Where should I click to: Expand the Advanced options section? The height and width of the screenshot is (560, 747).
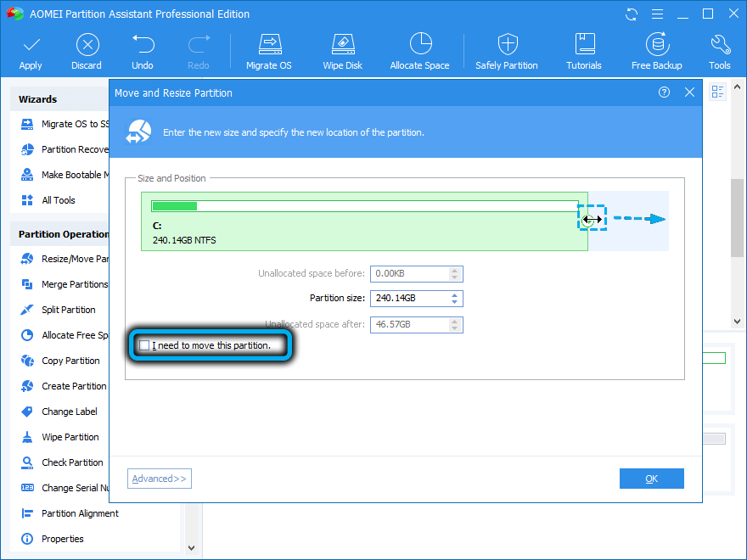[160, 479]
